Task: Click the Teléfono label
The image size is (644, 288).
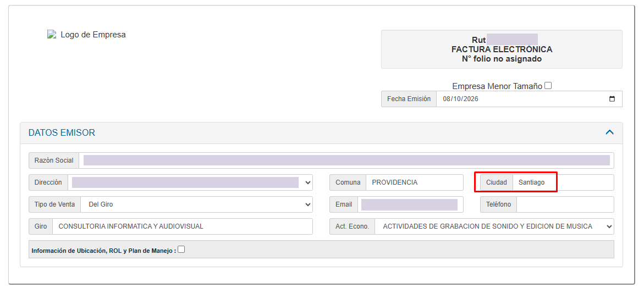Action: tap(499, 204)
